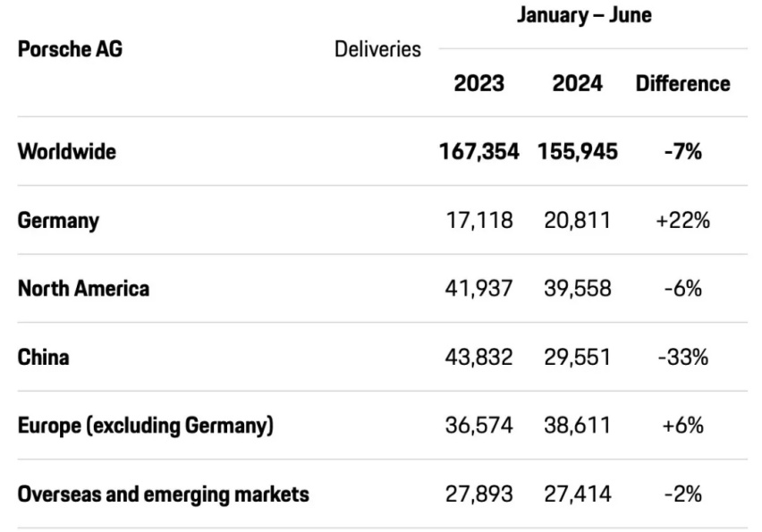
Task: Click the Worldwide 2023 value 167,354
Action: [x=479, y=151]
